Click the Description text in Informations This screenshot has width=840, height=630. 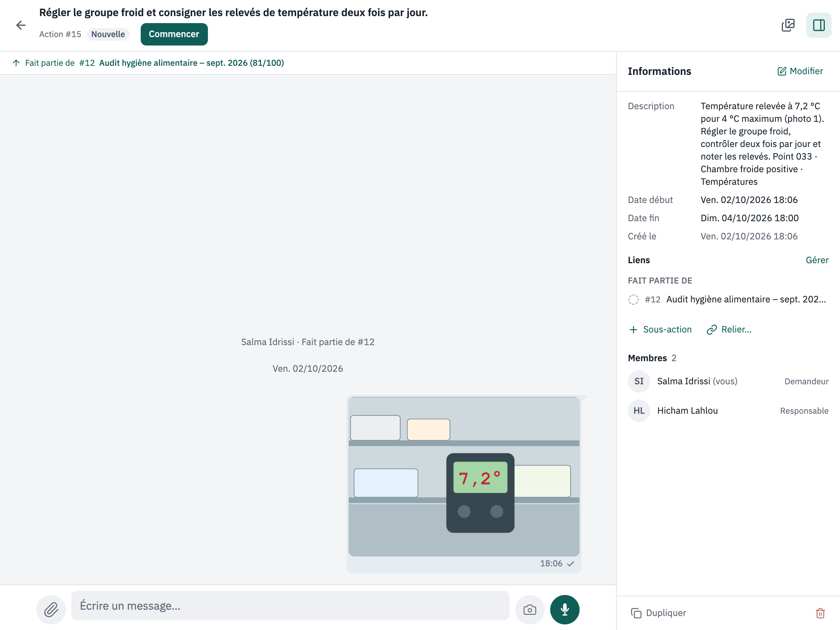(763, 143)
